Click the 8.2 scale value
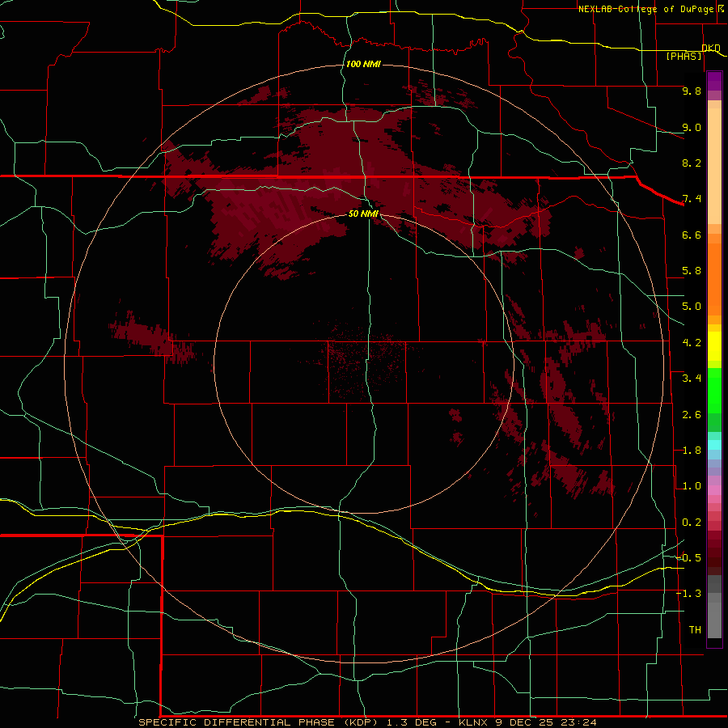728x728 pixels. (x=692, y=163)
